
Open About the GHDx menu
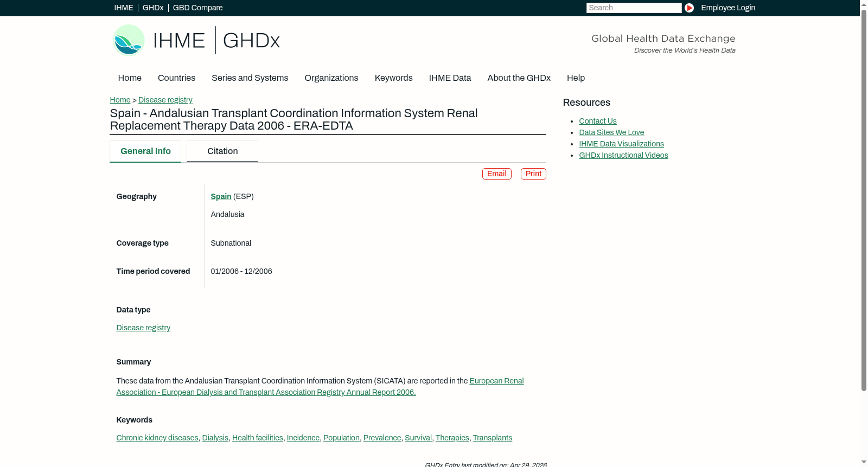519,78
